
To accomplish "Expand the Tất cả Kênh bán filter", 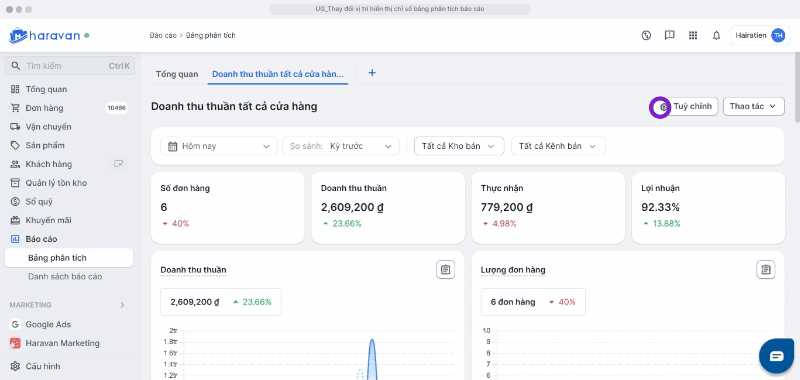I will click(x=558, y=146).
